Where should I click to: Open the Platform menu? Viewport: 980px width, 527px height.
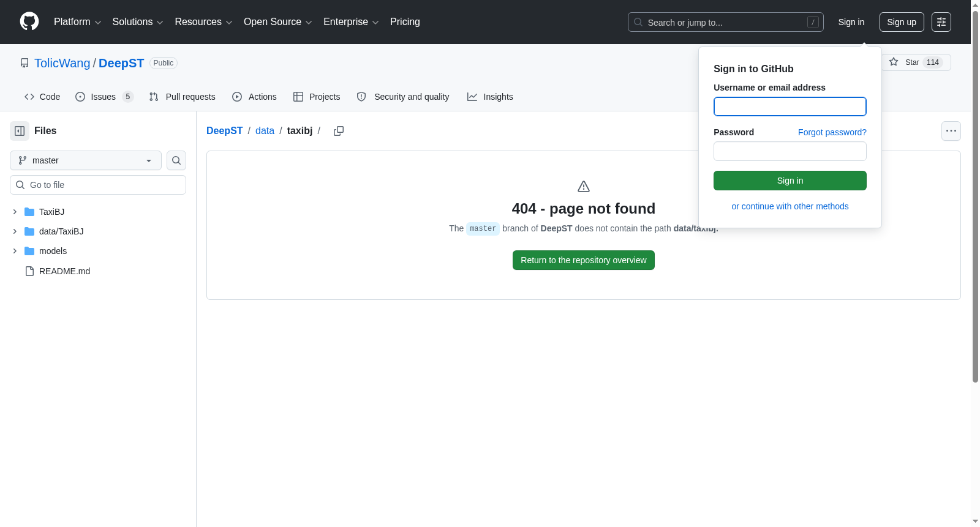[x=77, y=22]
